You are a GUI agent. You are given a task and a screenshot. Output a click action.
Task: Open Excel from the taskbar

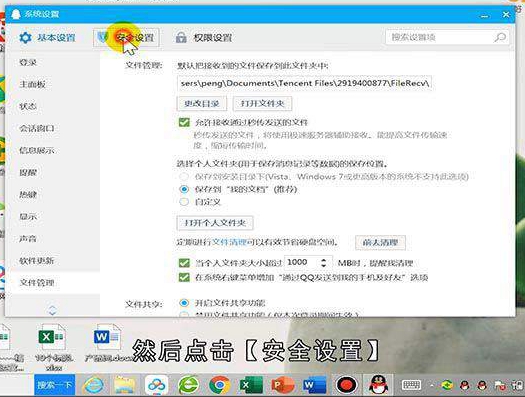[x=250, y=386]
